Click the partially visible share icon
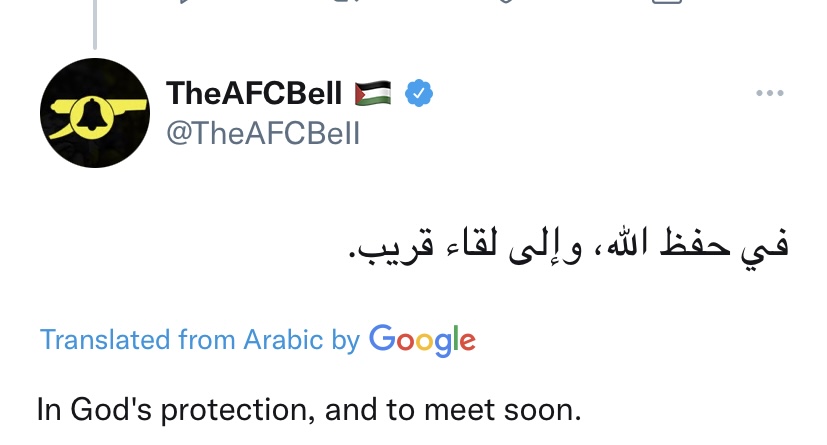Screen dimensions: 827x445 [x=668, y=2]
